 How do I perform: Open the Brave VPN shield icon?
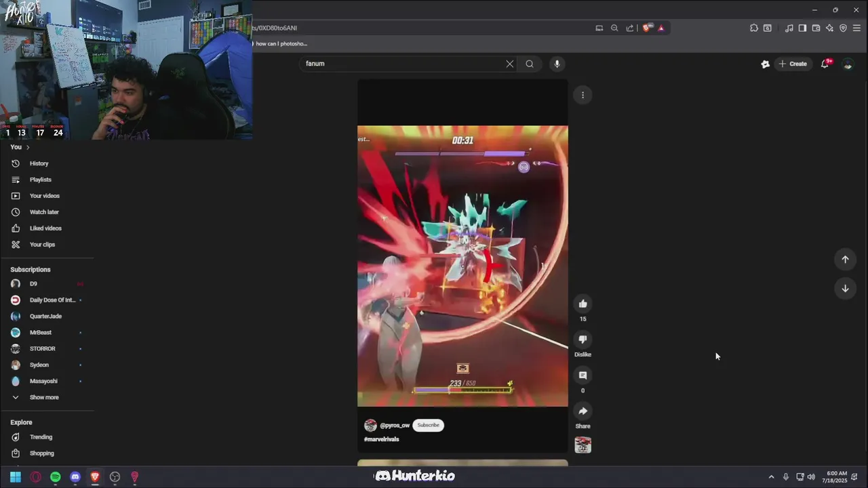click(x=843, y=28)
